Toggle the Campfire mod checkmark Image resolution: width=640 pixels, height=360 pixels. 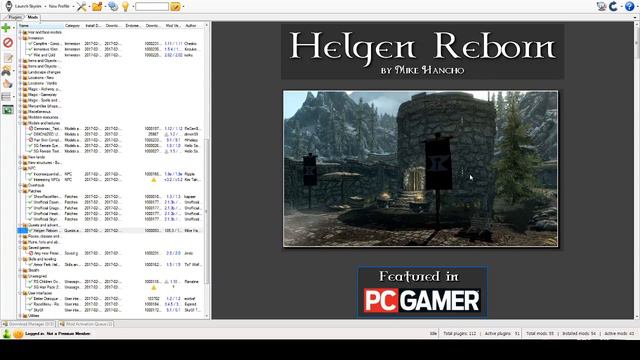[30, 44]
